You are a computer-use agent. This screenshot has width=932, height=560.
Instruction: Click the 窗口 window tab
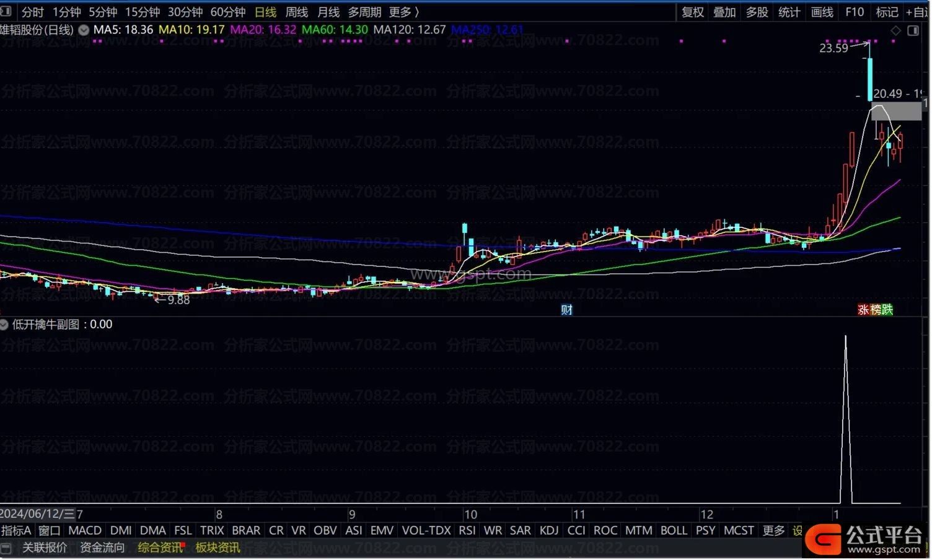(x=50, y=531)
